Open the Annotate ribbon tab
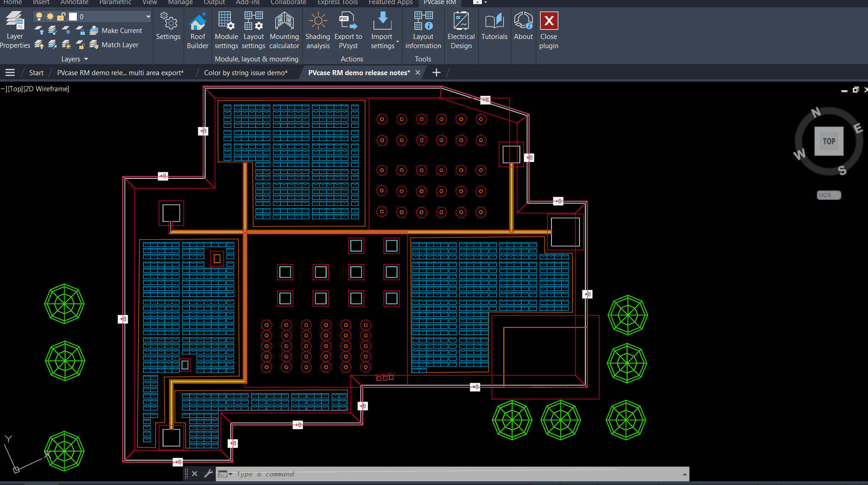This screenshot has height=485, width=868. coord(74,2)
